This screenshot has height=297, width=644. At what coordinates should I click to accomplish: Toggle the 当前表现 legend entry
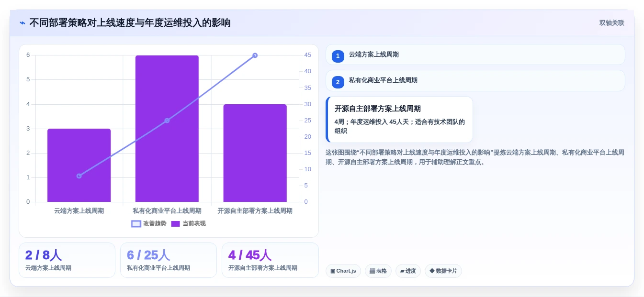tap(188, 223)
